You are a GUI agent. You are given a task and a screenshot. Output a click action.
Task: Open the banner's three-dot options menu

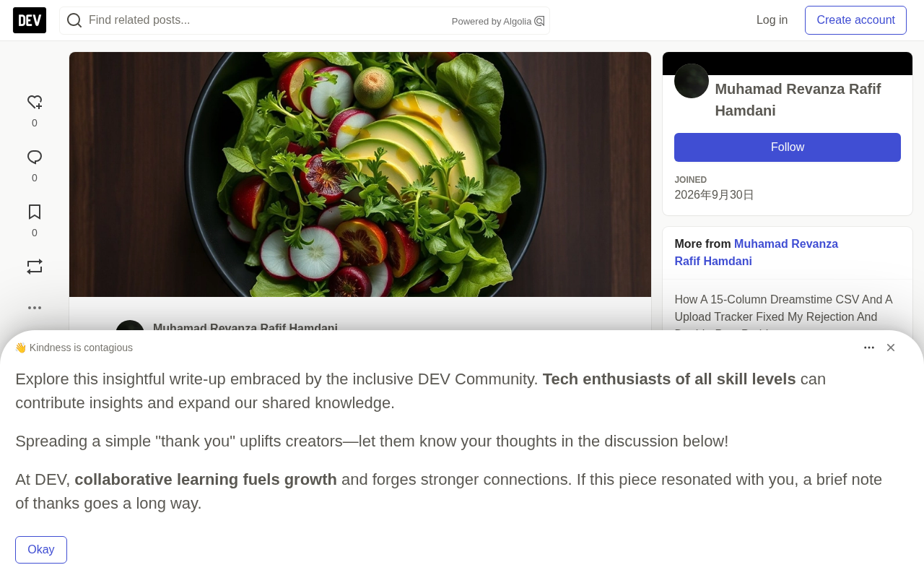tap(869, 348)
